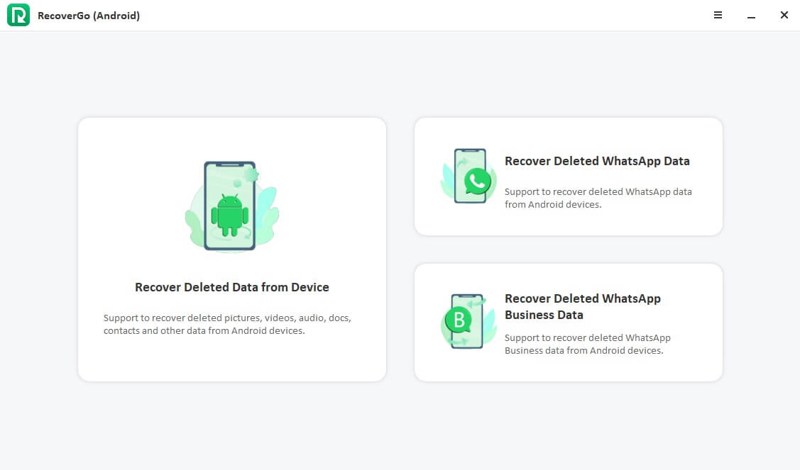Click the green WhatsApp logo bubble
The image size is (800, 470).
click(x=478, y=181)
